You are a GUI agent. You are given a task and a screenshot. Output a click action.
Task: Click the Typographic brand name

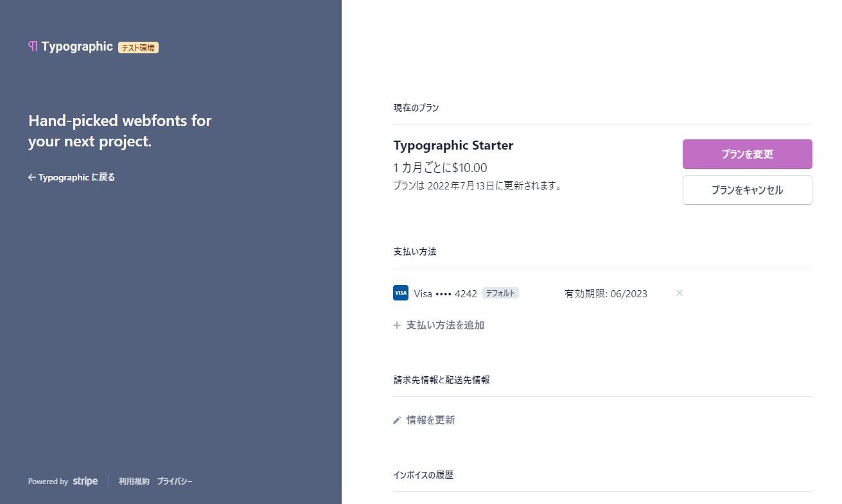coord(77,46)
